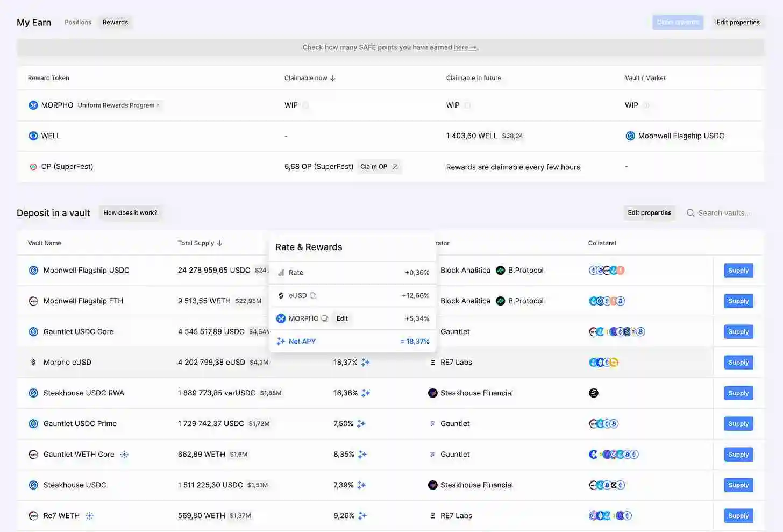Screen dimensions: 783x532
Task: Click the Claim OP button
Action: (379, 167)
